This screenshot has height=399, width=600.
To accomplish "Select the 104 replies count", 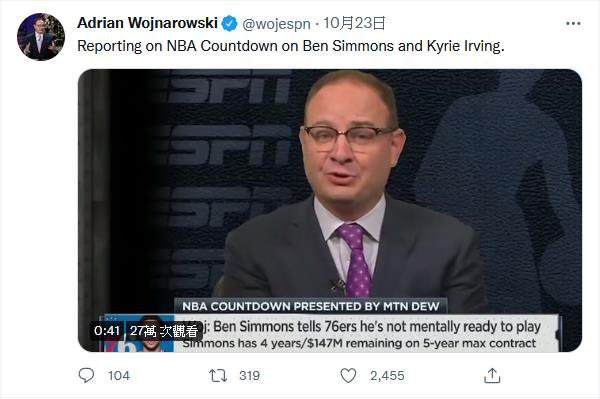I will (x=119, y=376).
